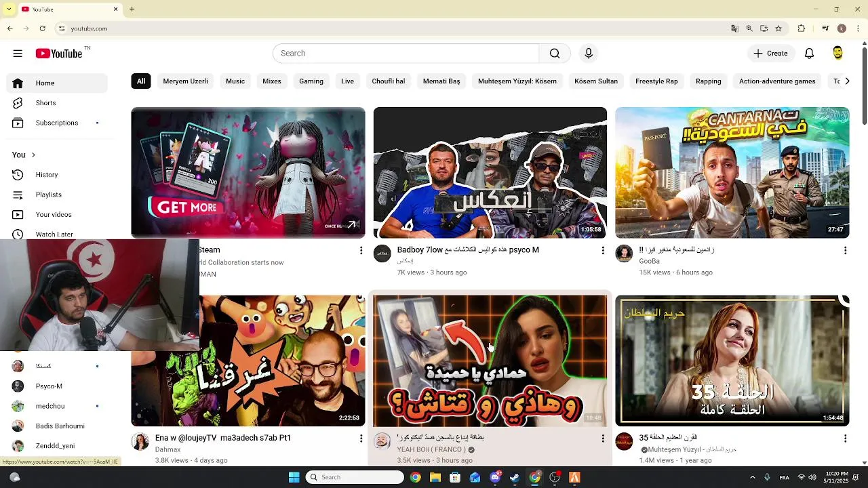This screenshot has width=868, height=488.
Task: Open GooBa Saudi passport video thumbnail
Action: pyautogui.click(x=732, y=173)
